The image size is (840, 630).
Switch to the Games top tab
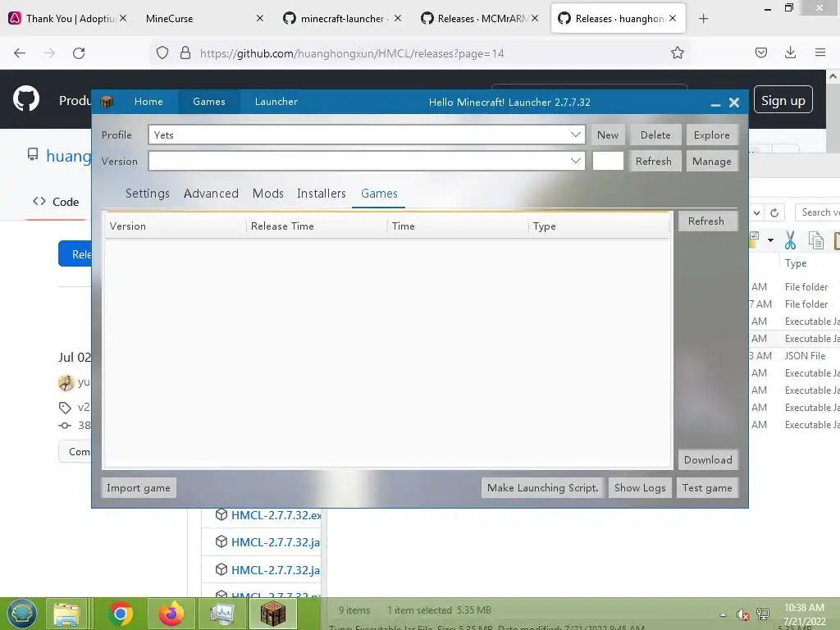click(209, 102)
